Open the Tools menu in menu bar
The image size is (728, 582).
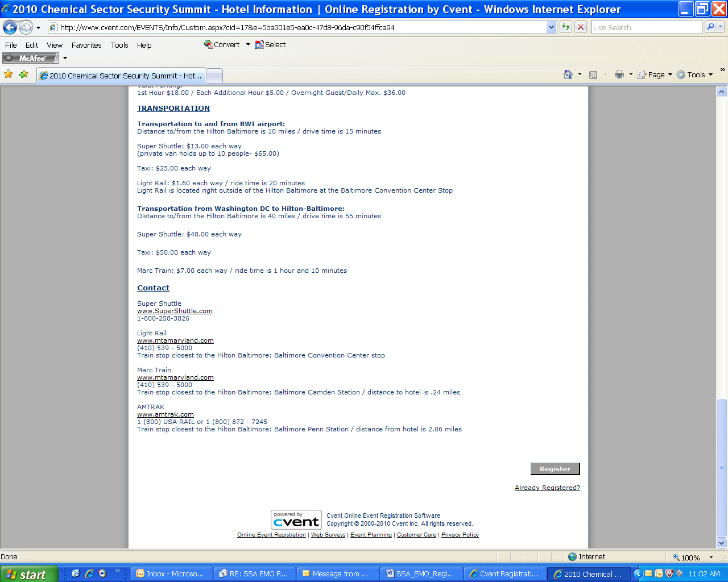tap(119, 45)
